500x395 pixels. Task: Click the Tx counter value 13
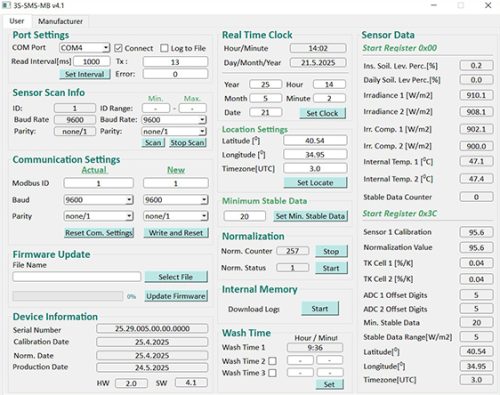[x=175, y=62]
